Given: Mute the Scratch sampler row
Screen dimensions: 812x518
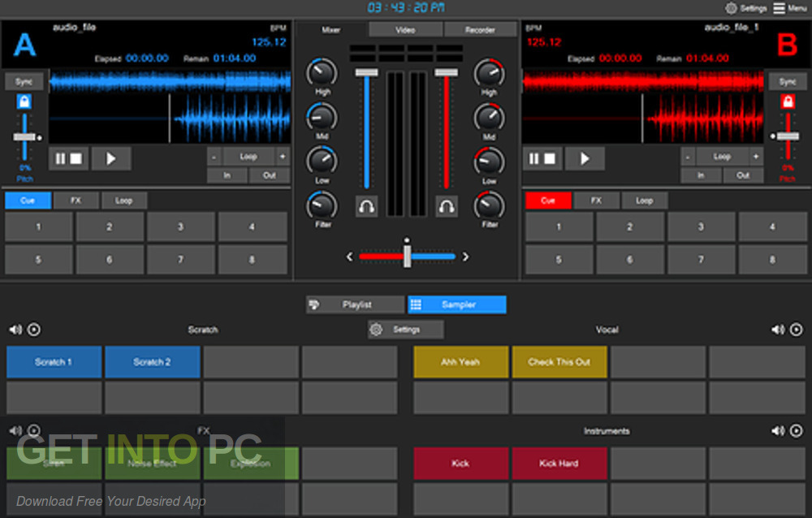Looking at the screenshot, I should pos(15,329).
